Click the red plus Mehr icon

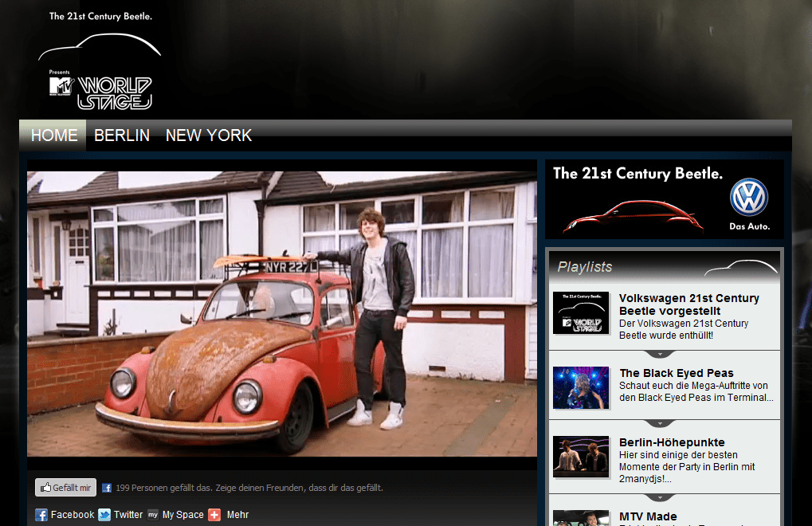pos(214,515)
